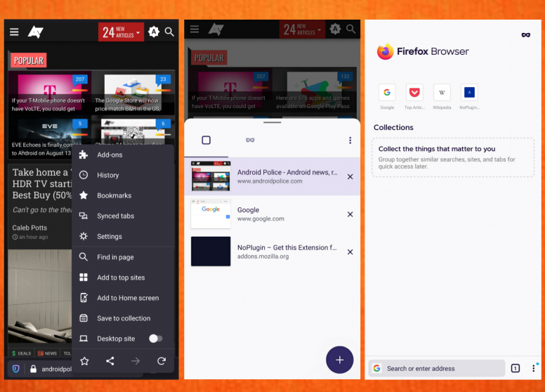Tap the tab tray drag handle
Screen dimensions: 545x392
pyautogui.click(x=272, y=122)
